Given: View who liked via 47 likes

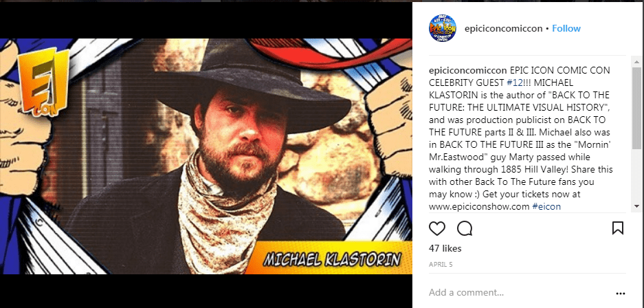Looking at the screenshot, I should coord(445,248).
